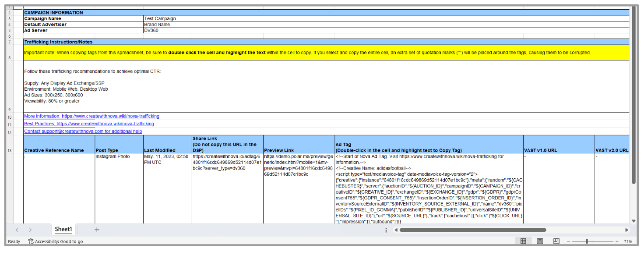Click the zoom slider handle
This screenshot has height=255, width=644.
pos(587,241)
